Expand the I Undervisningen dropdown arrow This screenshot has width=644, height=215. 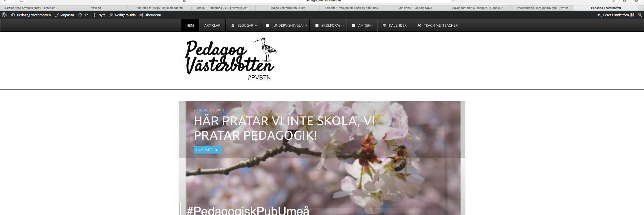pos(306,26)
